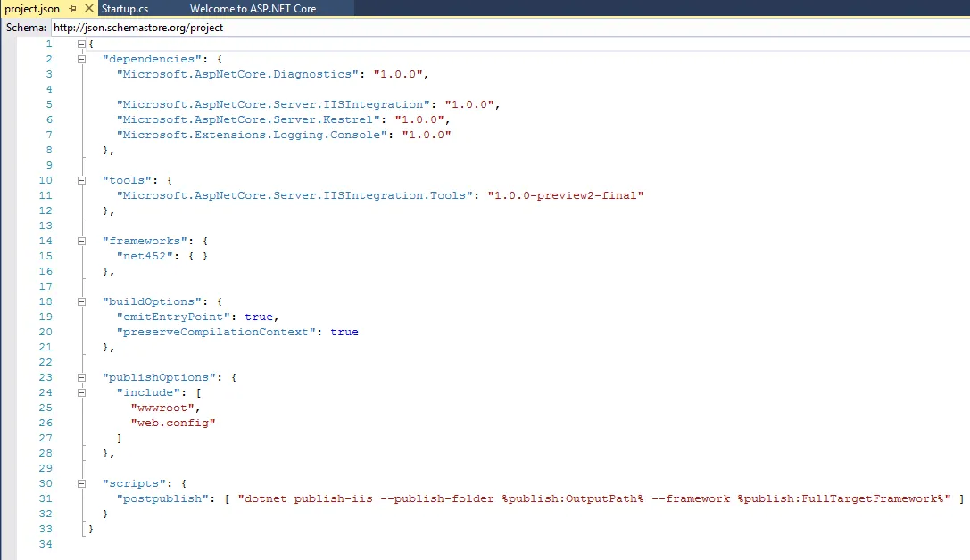The height and width of the screenshot is (560, 970).
Task: Collapse the root JSON object on line 1
Action: [x=81, y=44]
